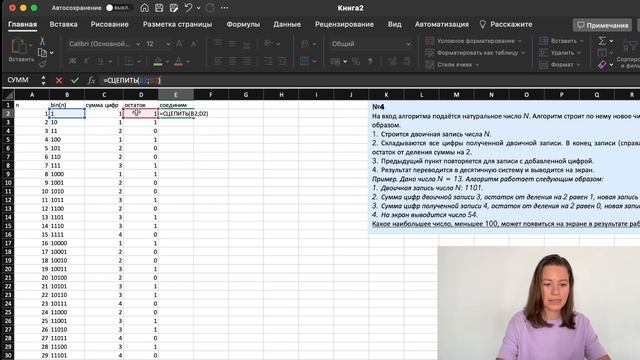Select cell B30 containing 11101
This screenshot has width=640, height=360.
coord(67,356)
